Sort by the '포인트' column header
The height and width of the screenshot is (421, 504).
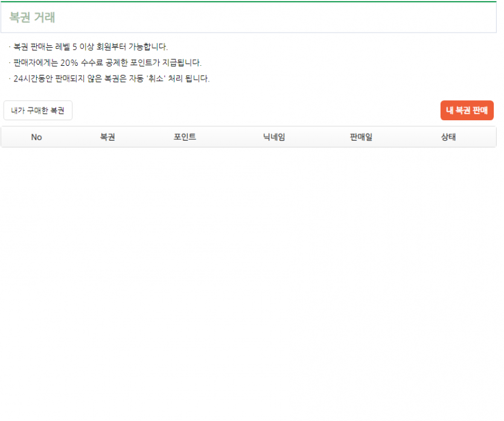pos(185,137)
